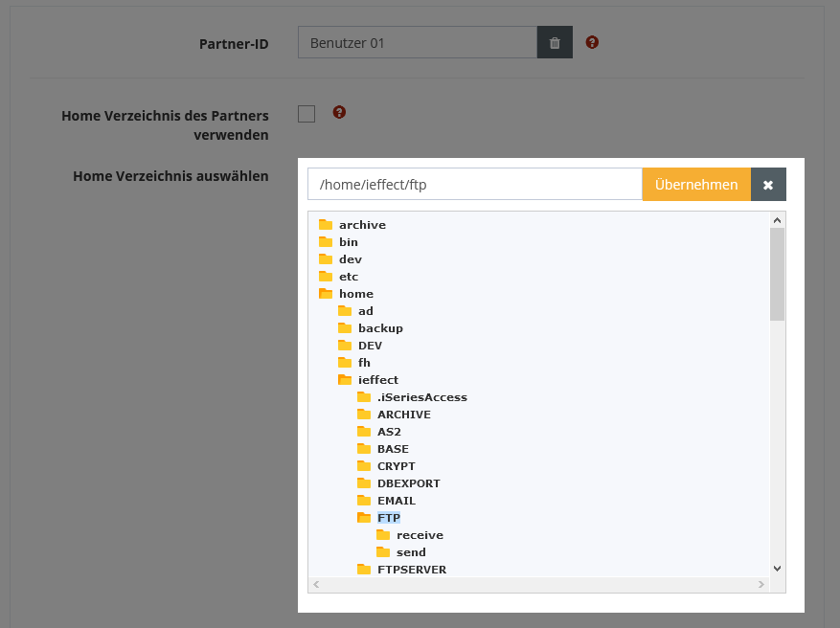Screen dimensions: 840x628
Task: Click the FTP folder icon
Action: point(364,518)
